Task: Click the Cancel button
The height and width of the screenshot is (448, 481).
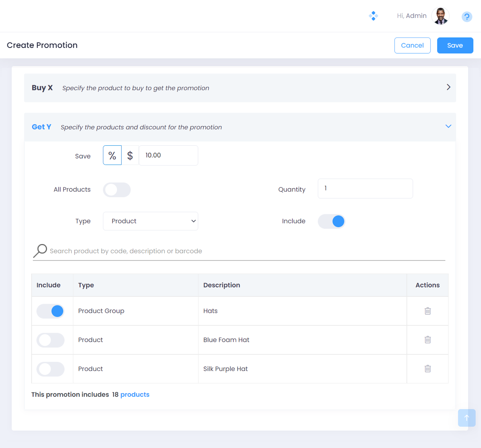Action: click(412, 45)
